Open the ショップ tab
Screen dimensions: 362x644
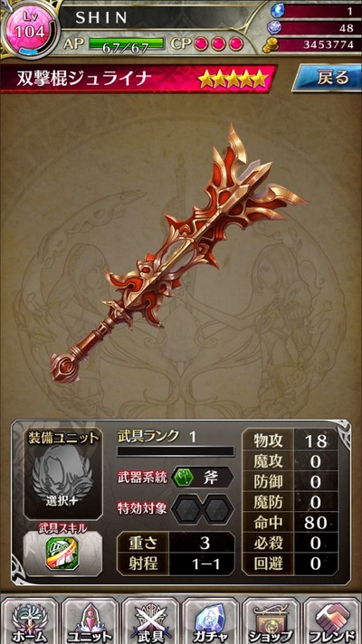[271, 621]
